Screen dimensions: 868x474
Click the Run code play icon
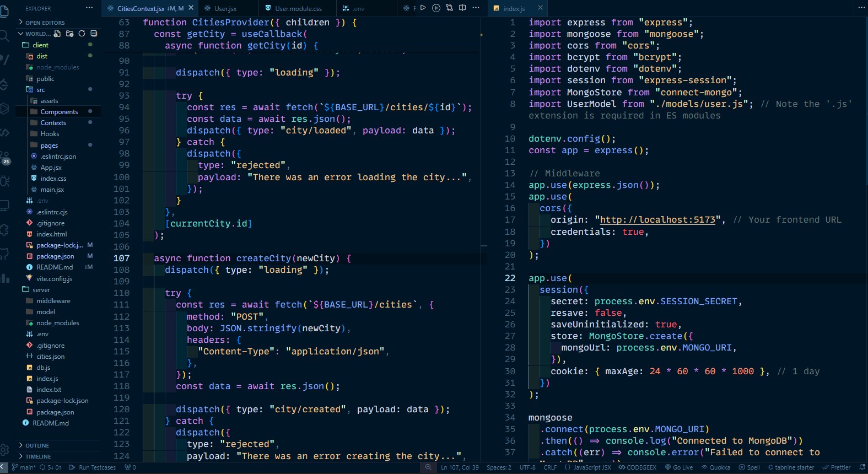[x=423, y=8]
